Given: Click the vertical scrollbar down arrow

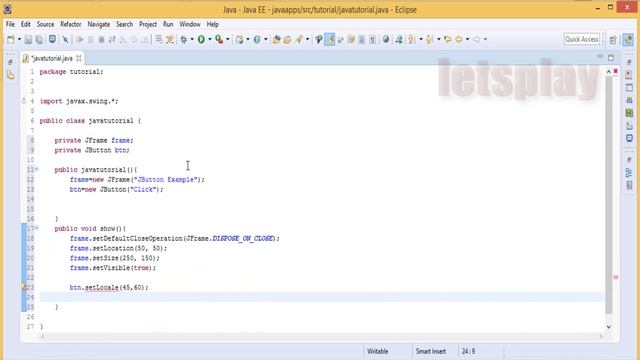Looking at the screenshot, I should pyautogui.click(x=609, y=327).
